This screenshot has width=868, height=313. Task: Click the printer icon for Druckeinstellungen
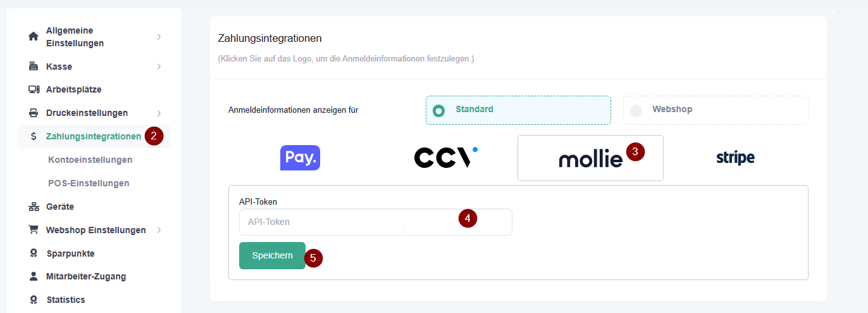pyautogui.click(x=34, y=113)
